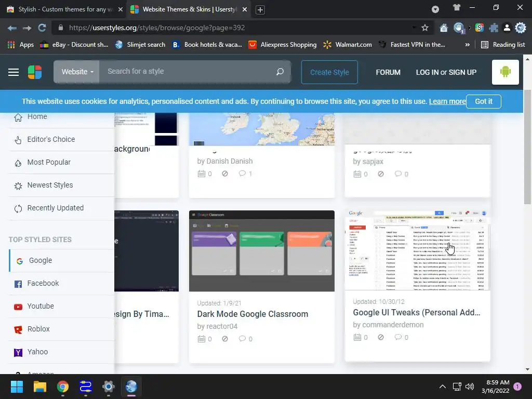Click the volume speaker tray icon
This screenshot has height=399, width=532.
[470, 387]
